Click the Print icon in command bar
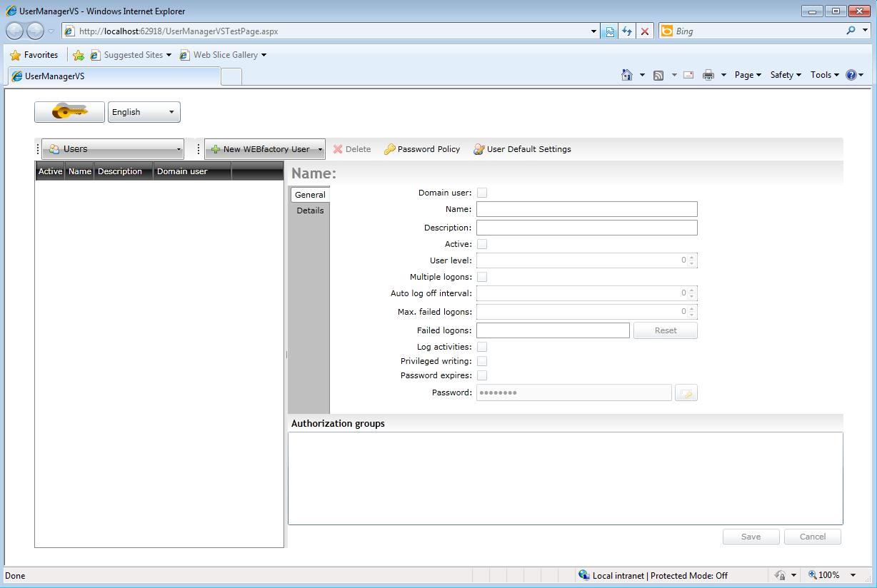This screenshot has width=877, height=588. point(708,75)
